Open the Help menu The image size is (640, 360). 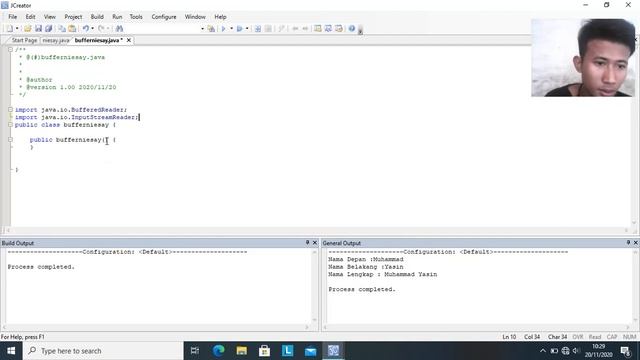tap(220, 17)
